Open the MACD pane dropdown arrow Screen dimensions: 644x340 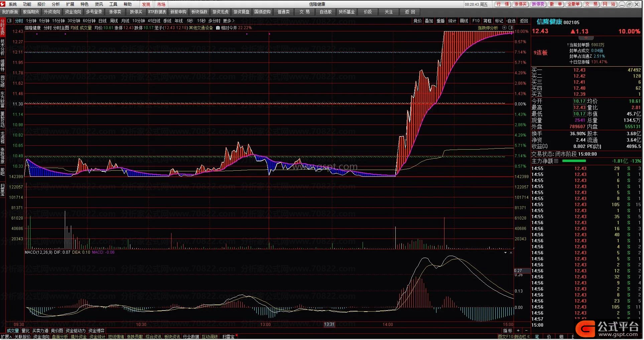tap(505, 253)
